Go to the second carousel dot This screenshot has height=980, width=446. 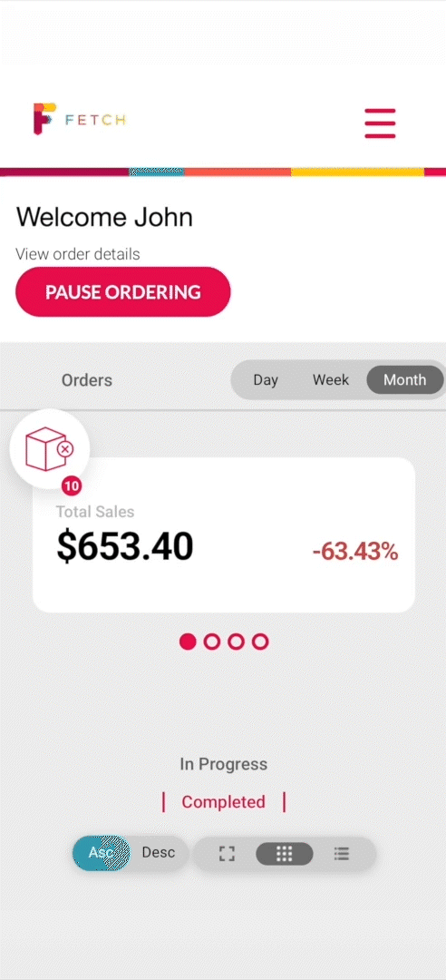212,642
